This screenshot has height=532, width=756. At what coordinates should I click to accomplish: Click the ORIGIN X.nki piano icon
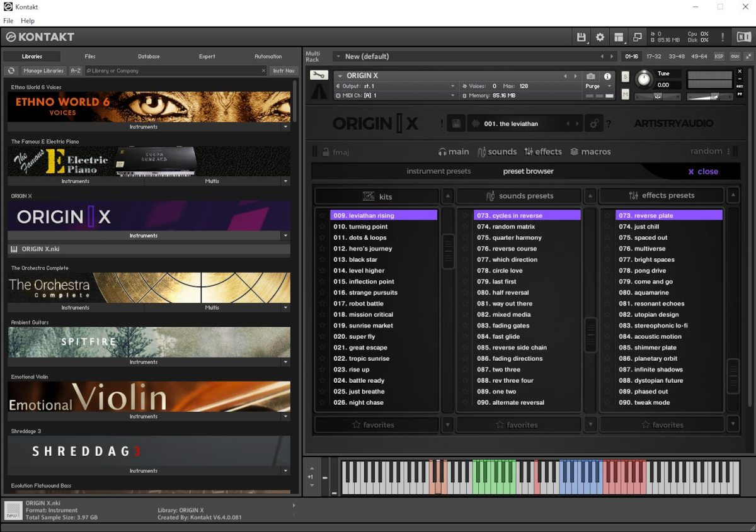pyautogui.click(x=14, y=249)
